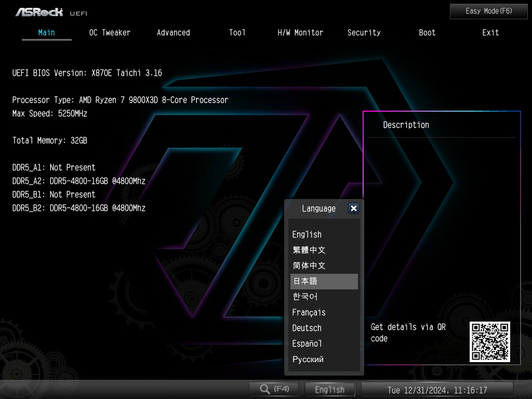The width and height of the screenshot is (532, 399).
Task: Open the English language selector in bottom bar
Action: [330, 389]
